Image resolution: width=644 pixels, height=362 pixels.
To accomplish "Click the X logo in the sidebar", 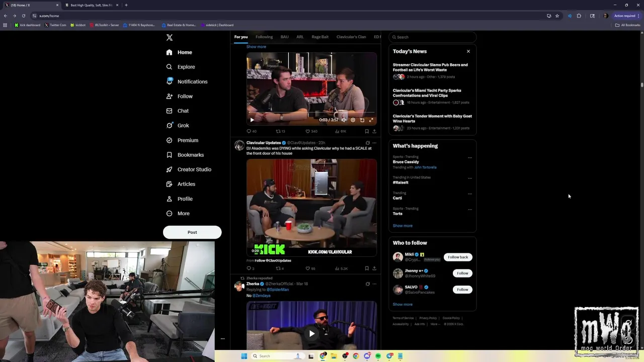I will coord(170,37).
